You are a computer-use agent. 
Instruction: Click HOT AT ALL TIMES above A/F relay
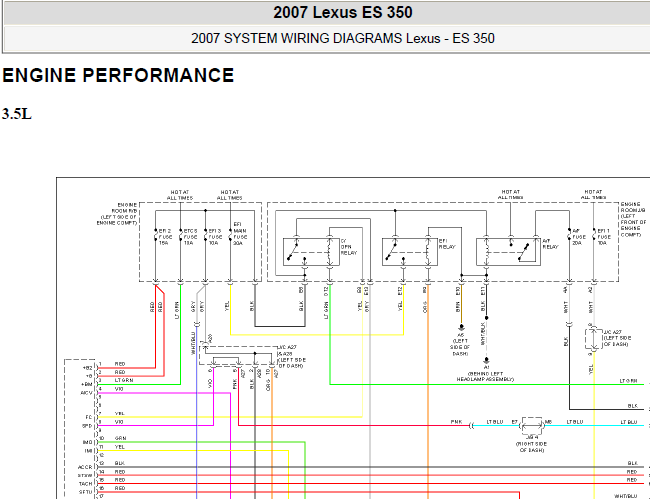point(510,195)
